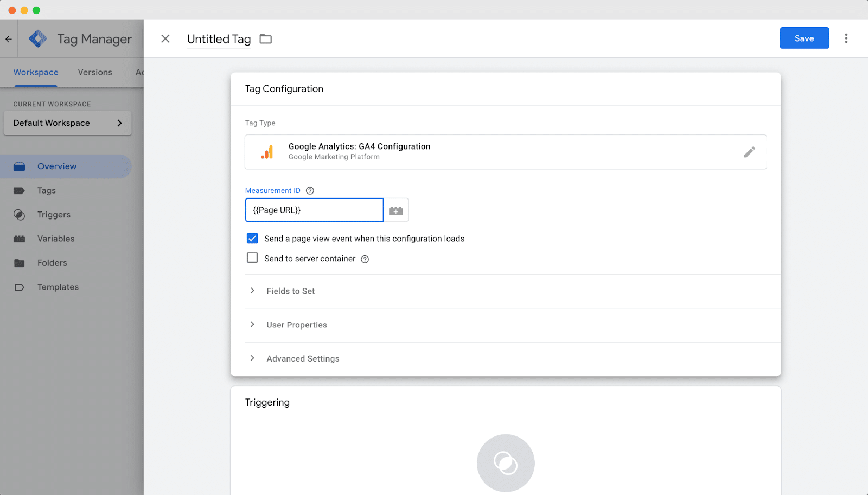
Task: Click the trigger placeholder circle icon
Action: [x=506, y=463]
